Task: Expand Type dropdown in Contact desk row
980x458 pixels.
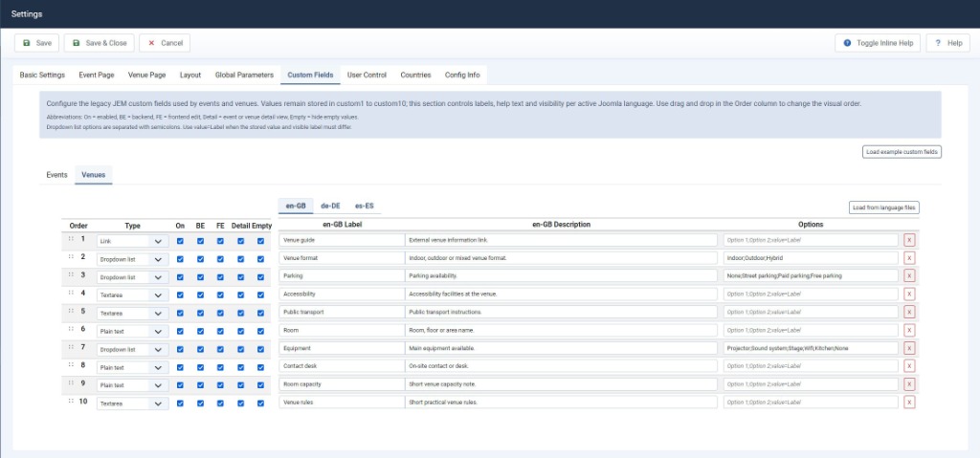Action: 132,367
